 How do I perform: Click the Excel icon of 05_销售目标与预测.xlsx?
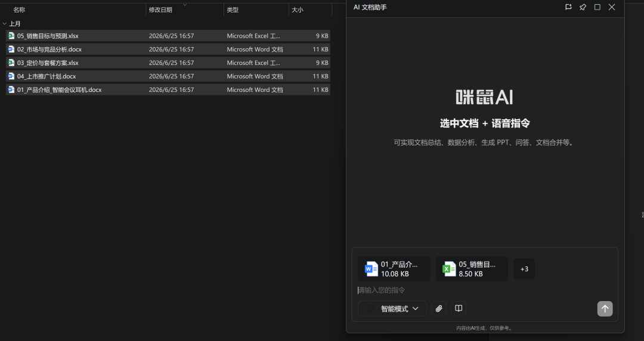click(x=11, y=36)
